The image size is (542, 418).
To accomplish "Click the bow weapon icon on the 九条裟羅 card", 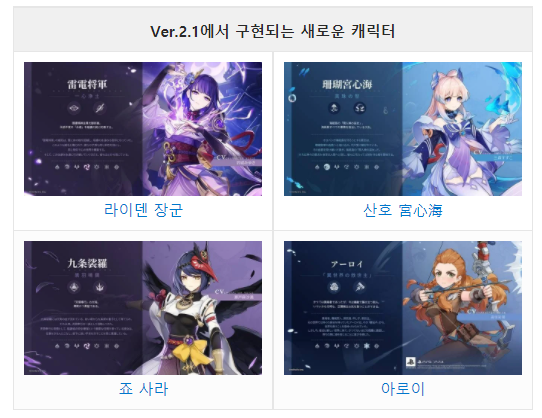I will [100, 287].
